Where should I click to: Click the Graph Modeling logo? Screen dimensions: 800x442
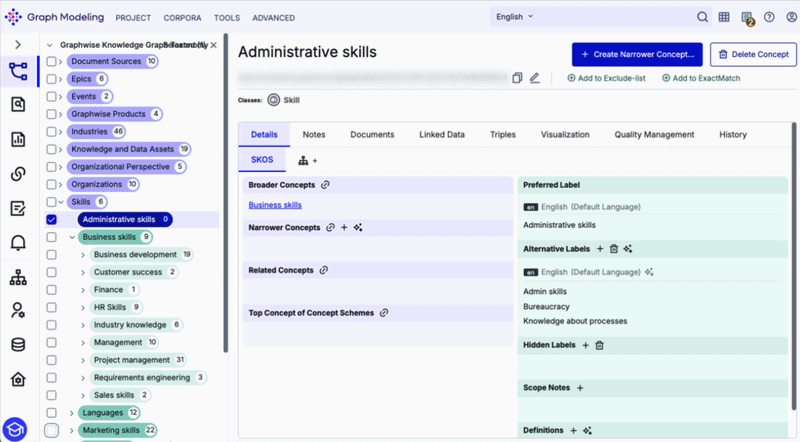tap(54, 17)
